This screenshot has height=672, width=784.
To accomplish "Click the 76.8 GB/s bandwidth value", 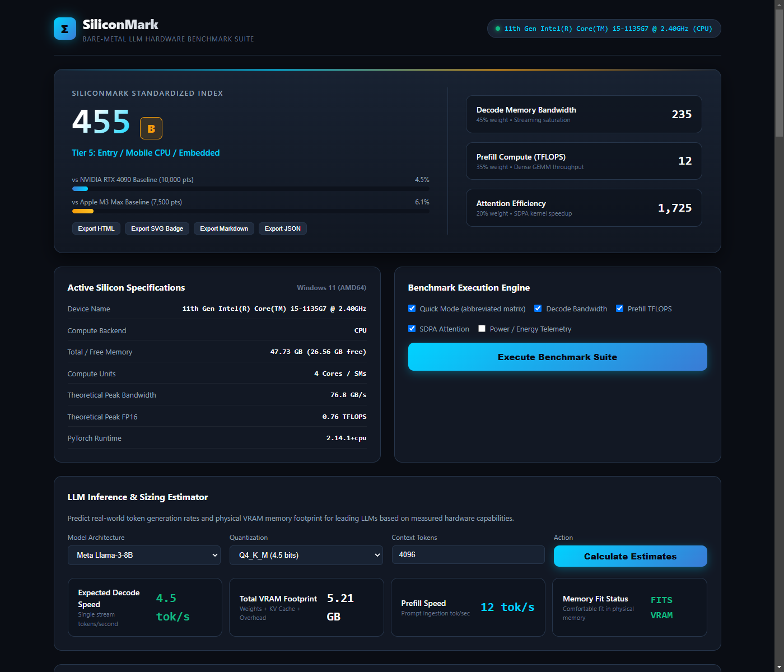I will pos(348,395).
